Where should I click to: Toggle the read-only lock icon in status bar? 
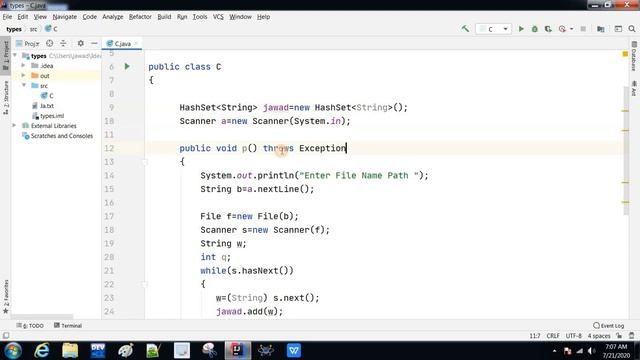click(619, 336)
